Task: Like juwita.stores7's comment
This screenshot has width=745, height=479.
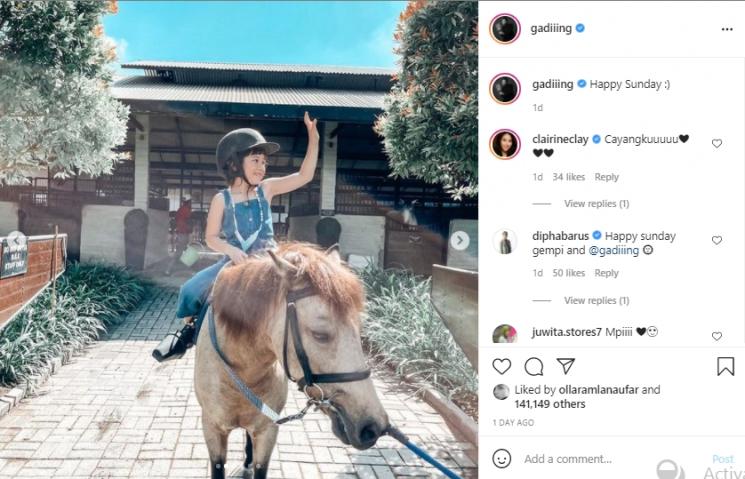Action: 717,336
